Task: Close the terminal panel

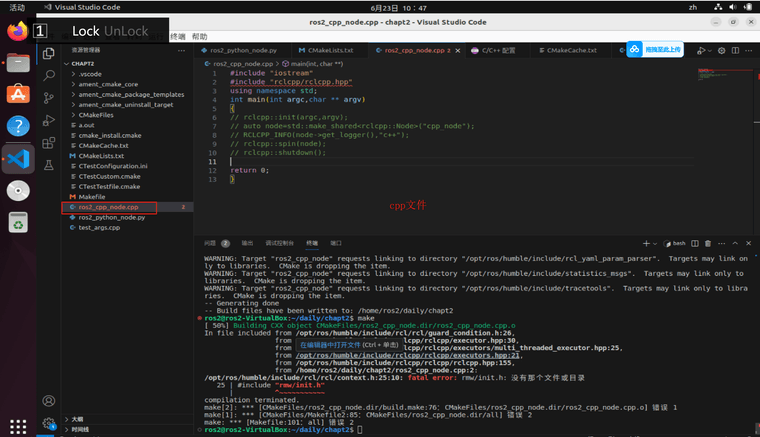Action: coord(748,243)
